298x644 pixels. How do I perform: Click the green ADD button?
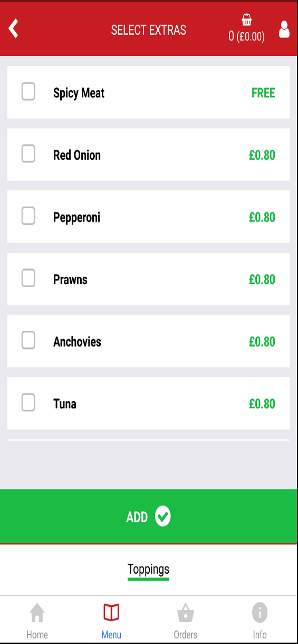pos(149,516)
